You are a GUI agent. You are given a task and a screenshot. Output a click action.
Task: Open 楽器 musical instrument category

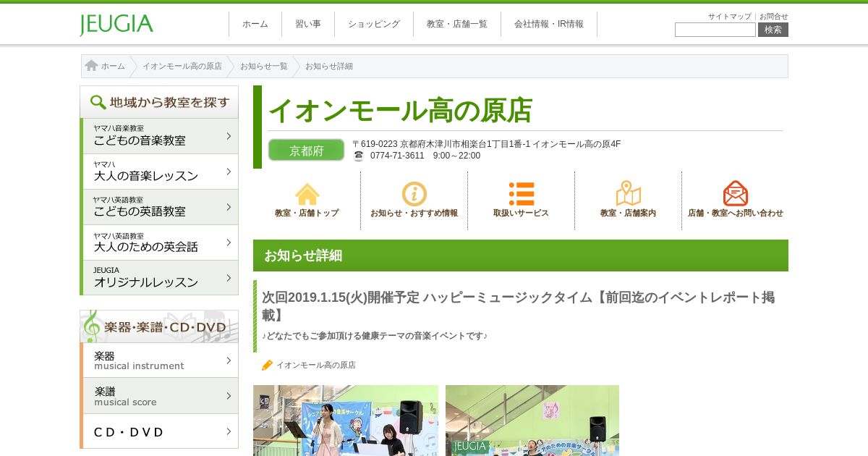[x=159, y=360]
